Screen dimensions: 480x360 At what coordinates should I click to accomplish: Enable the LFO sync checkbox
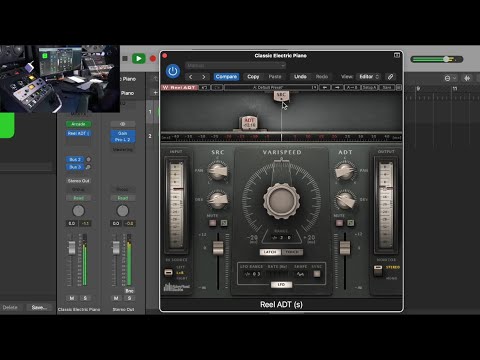pyautogui.click(x=317, y=274)
